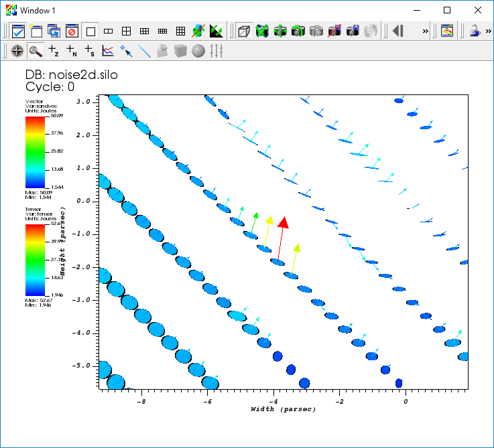Click the '3.0' y-axis tick label
The width and height of the screenshot is (494, 448).
[83, 102]
